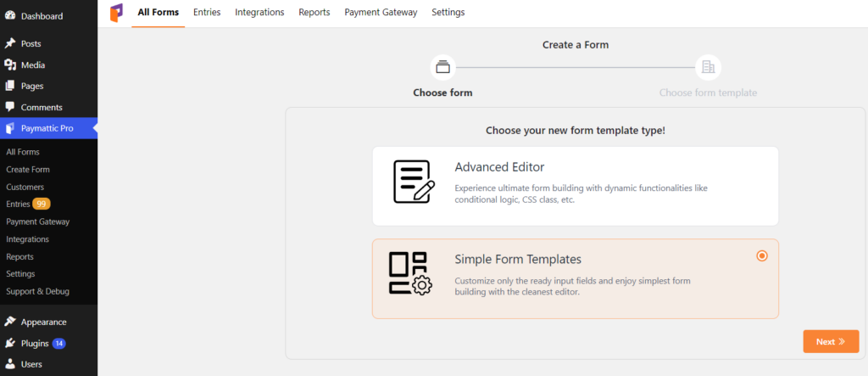
Task: Choose the Advanced Editor card
Action: point(576,186)
